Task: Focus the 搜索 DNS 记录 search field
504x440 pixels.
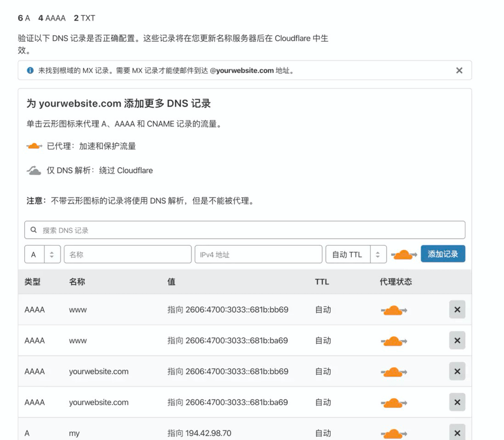Action: click(x=244, y=230)
